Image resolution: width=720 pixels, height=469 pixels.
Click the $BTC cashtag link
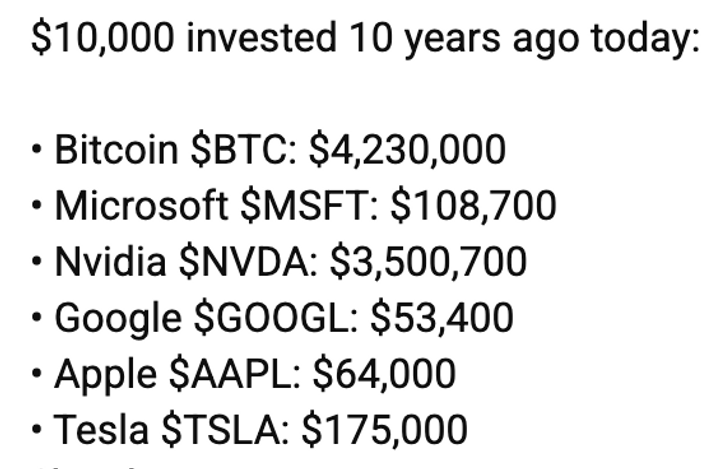click(x=244, y=150)
